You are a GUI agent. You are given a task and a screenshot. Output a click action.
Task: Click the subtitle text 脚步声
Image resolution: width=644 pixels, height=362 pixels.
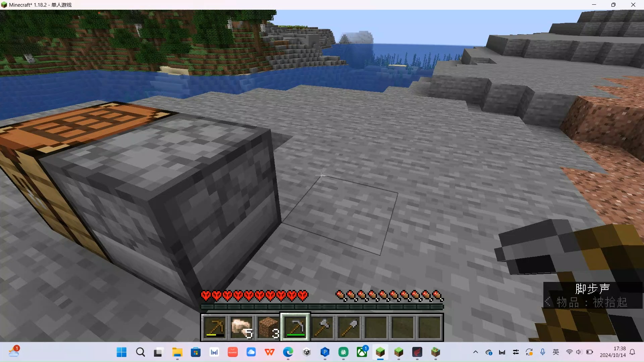[x=592, y=289]
